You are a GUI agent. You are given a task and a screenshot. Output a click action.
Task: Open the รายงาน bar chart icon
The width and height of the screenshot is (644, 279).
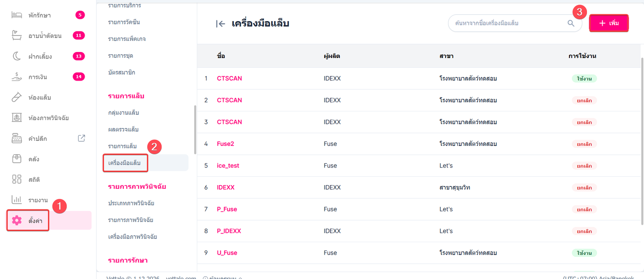(17, 200)
